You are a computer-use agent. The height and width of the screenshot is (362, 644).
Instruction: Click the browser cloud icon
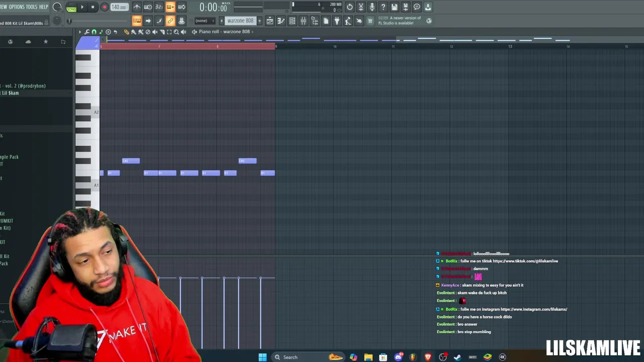tap(28, 42)
